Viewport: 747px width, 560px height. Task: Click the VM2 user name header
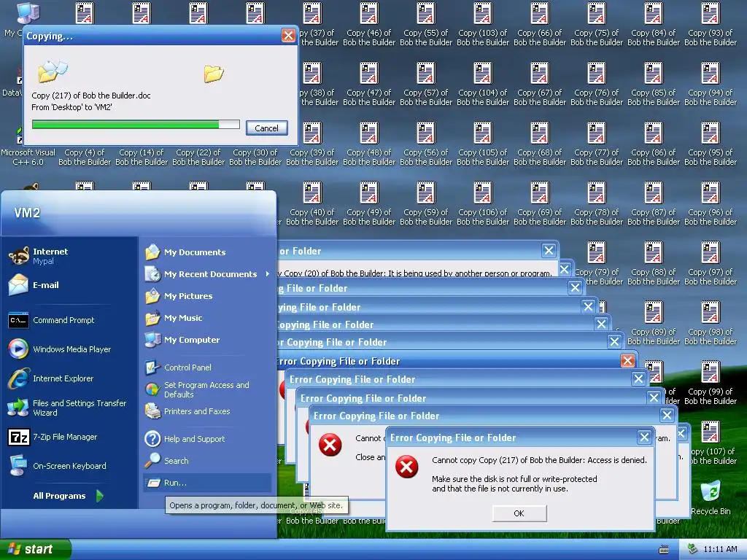pyautogui.click(x=27, y=212)
